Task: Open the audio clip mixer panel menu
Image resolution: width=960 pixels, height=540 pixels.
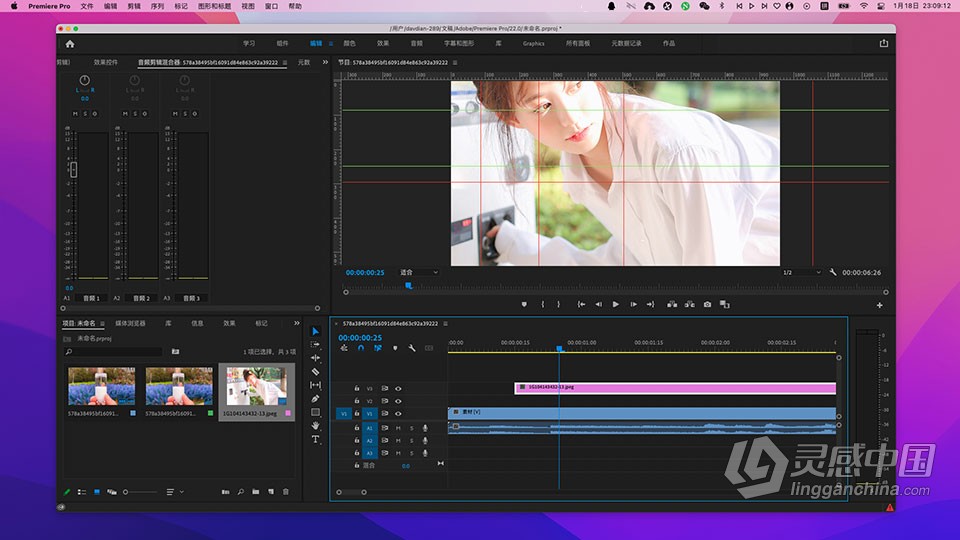Action: tap(285, 62)
